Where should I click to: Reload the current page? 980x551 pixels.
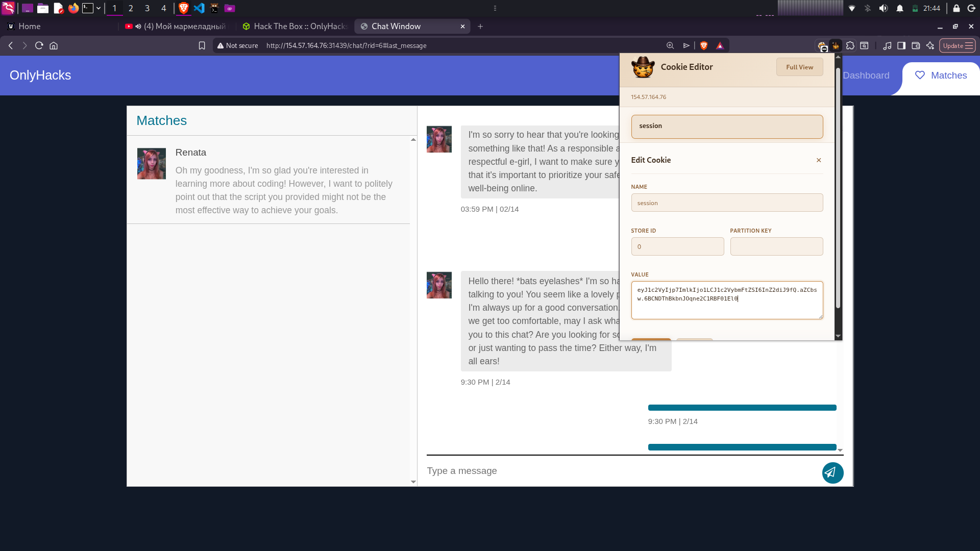[x=39, y=45]
